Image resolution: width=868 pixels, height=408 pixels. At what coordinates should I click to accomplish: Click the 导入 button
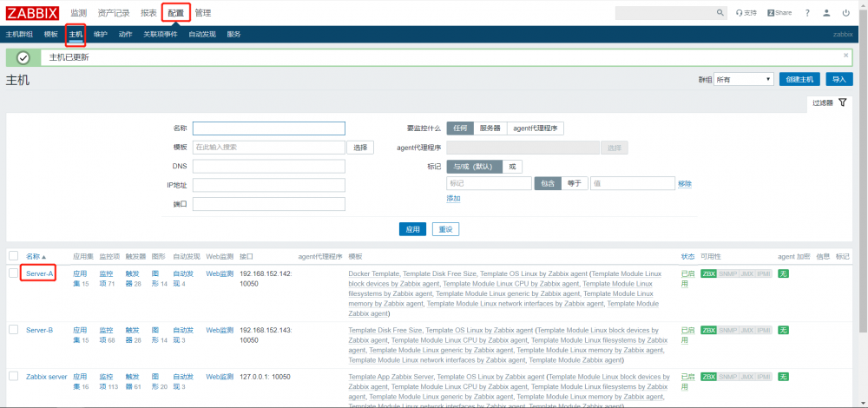click(x=839, y=79)
